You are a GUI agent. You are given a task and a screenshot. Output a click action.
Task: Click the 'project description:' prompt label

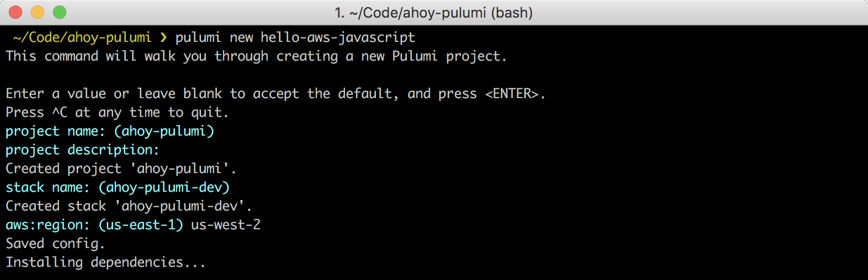pos(82,150)
